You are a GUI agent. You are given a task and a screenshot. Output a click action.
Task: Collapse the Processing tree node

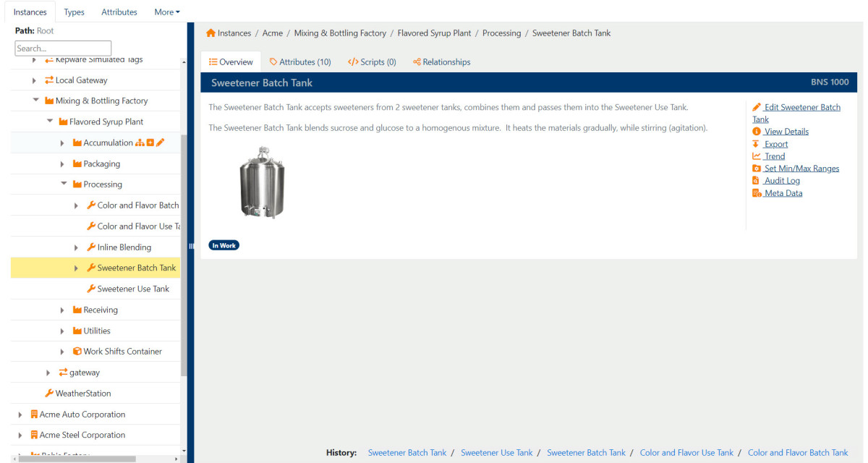pos(64,184)
